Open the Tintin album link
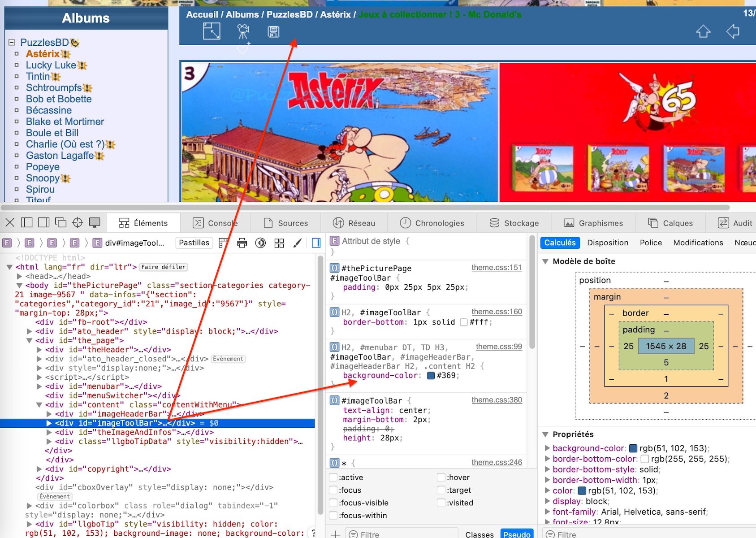 click(x=38, y=76)
